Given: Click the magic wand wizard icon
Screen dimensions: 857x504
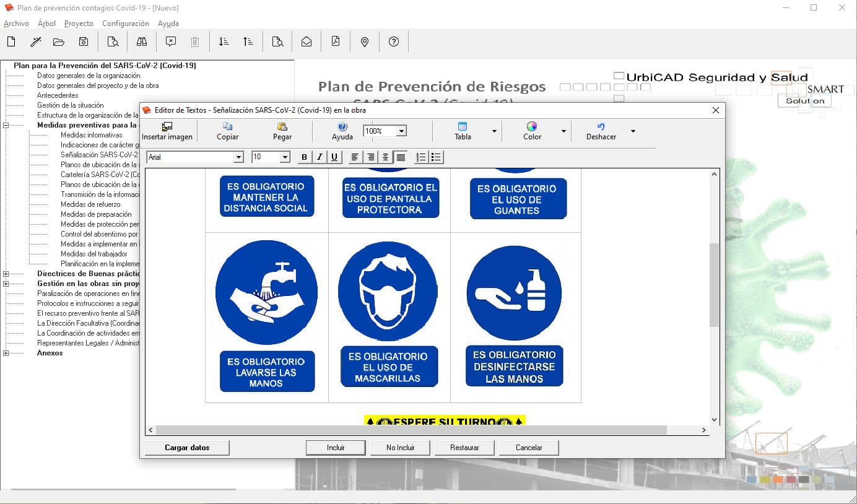Looking at the screenshot, I should click(x=36, y=41).
